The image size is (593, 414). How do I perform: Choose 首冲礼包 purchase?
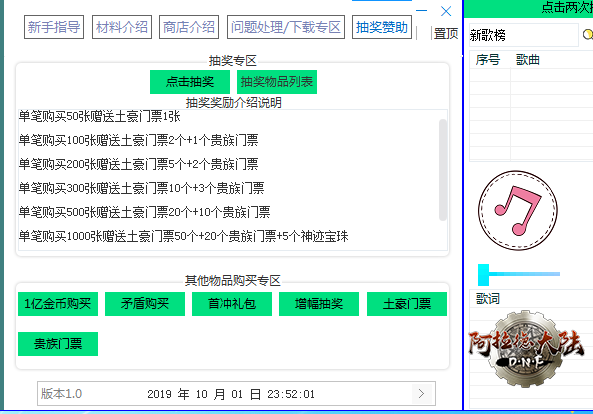coord(232,304)
